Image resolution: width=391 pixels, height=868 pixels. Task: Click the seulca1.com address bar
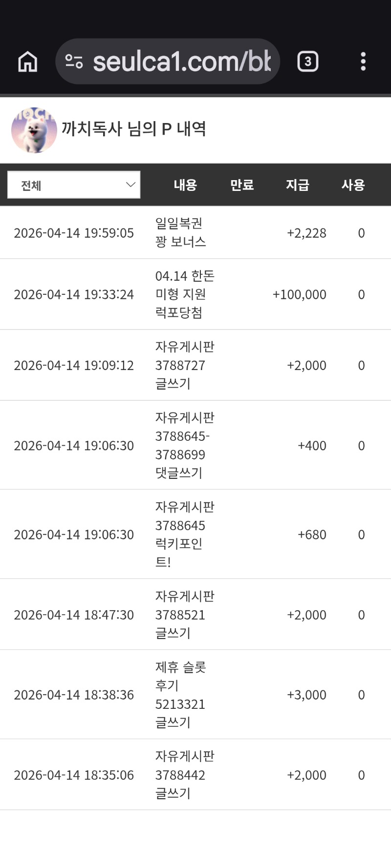181,62
